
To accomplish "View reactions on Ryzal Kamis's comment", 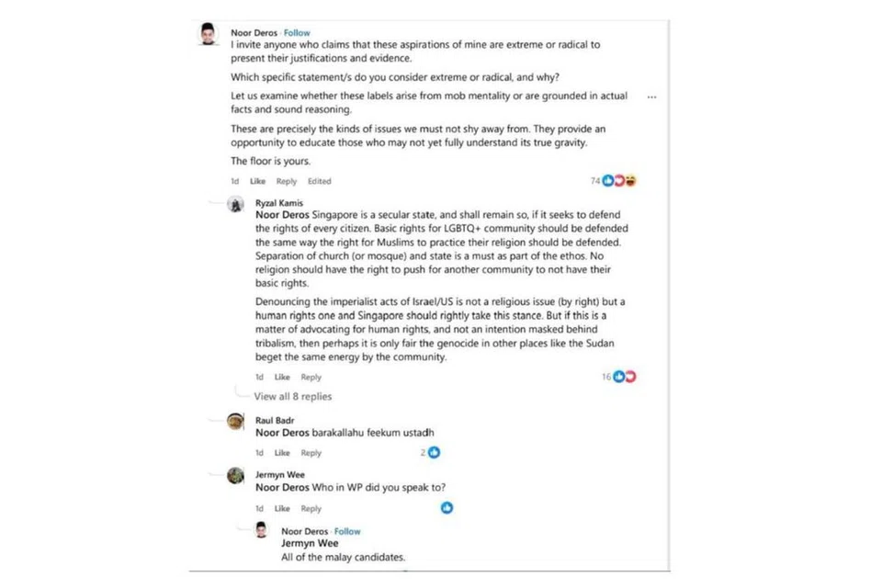I will [624, 377].
